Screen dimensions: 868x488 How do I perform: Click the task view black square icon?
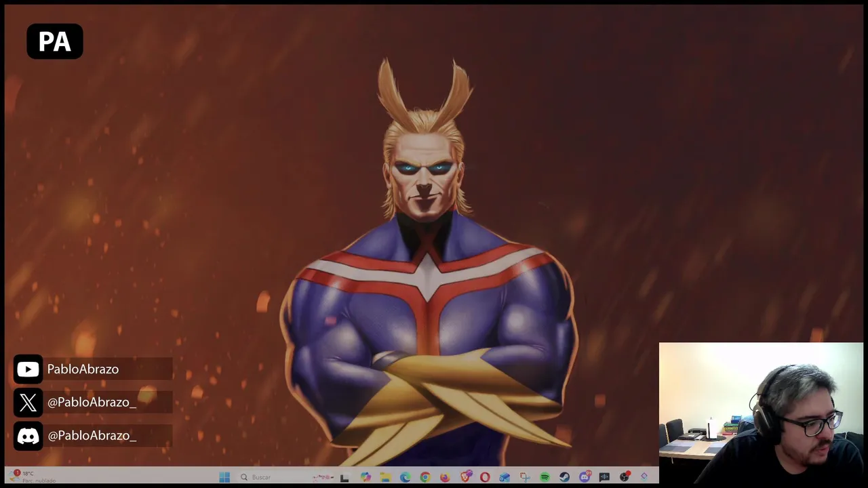(x=344, y=478)
